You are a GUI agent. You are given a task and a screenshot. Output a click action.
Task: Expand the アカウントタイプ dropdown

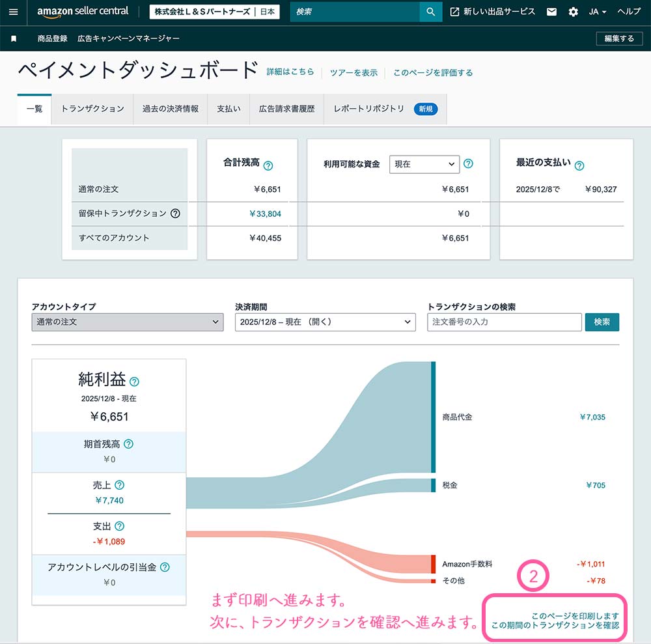pos(127,322)
